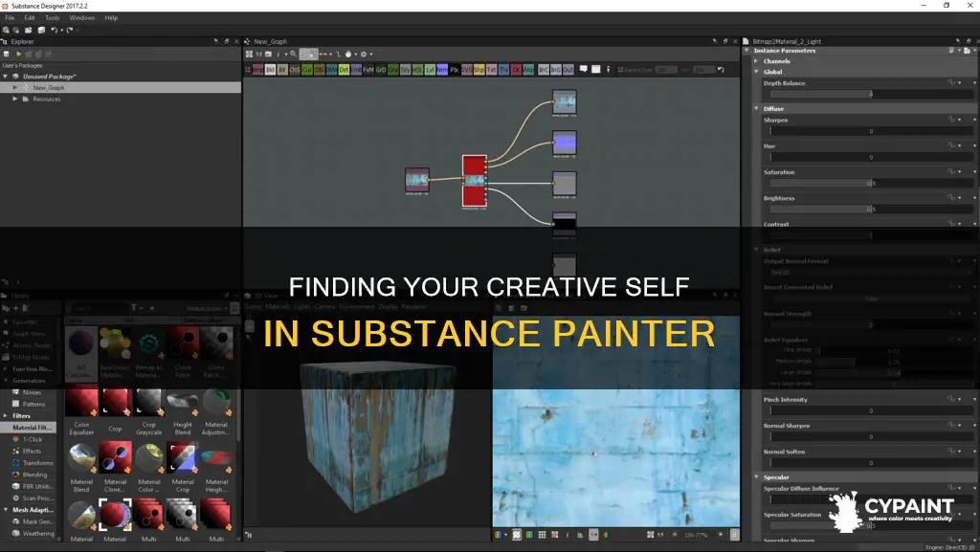980x552 pixels.
Task: Open the File menu
Action: [x=10, y=17]
